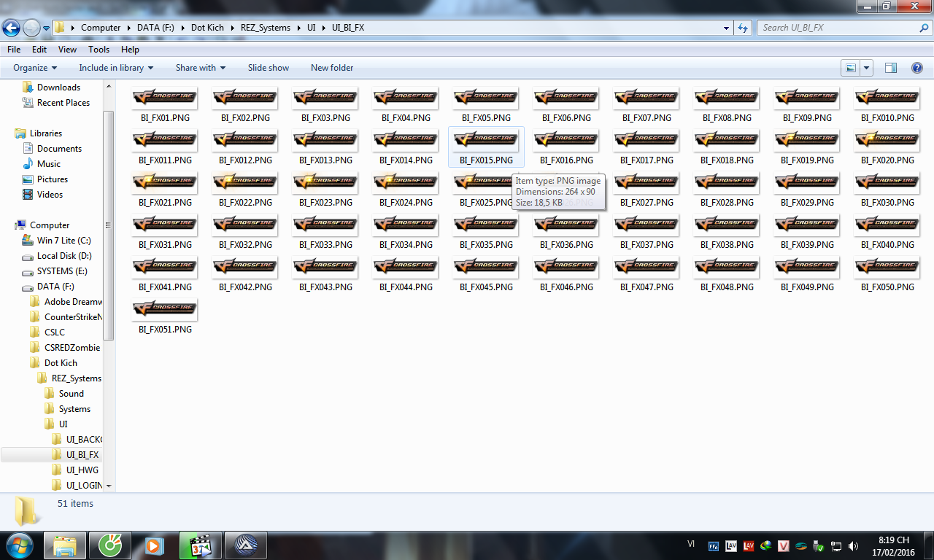The height and width of the screenshot is (560, 934).
Task: Select the BI_FX020.PNG thumbnail
Action: [x=887, y=147]
